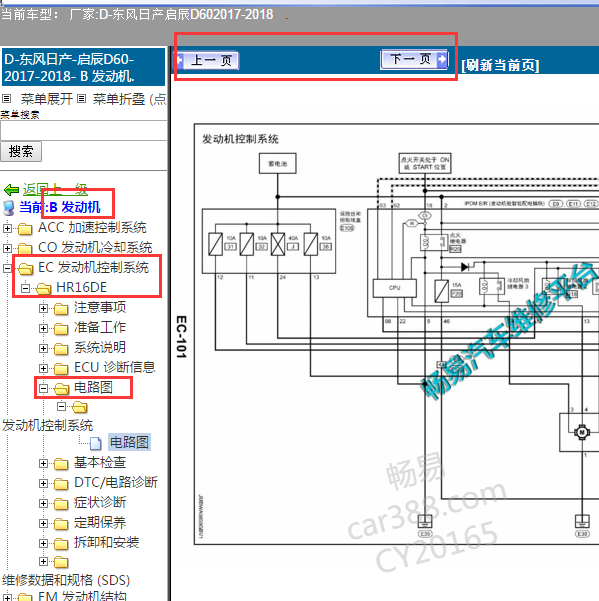This screenshot has width=599, height=601.
Task: Go to previous page with 上一页 button
Action: (x=208, y=61)
